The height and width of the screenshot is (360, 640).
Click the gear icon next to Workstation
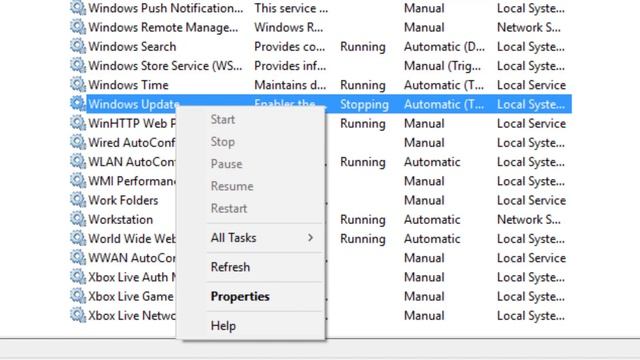click(78, 219)
